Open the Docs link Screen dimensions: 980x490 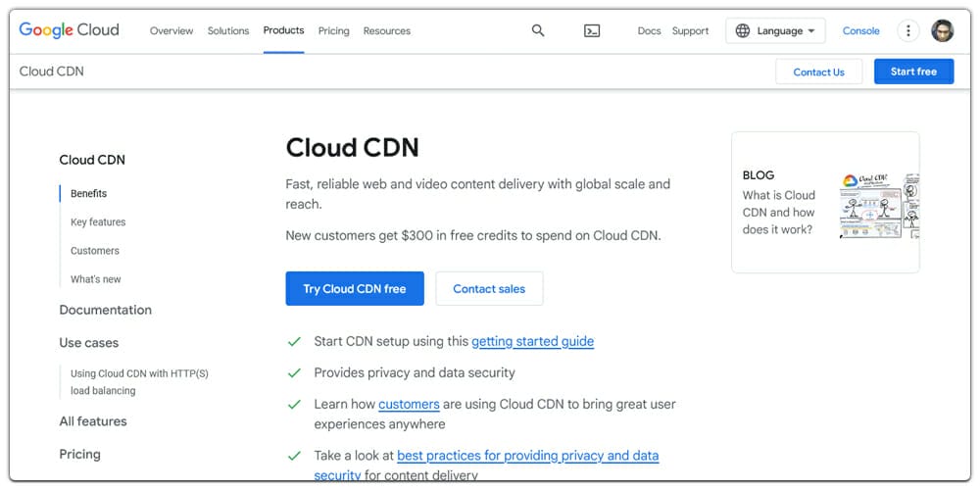click(x=649, y=30)
